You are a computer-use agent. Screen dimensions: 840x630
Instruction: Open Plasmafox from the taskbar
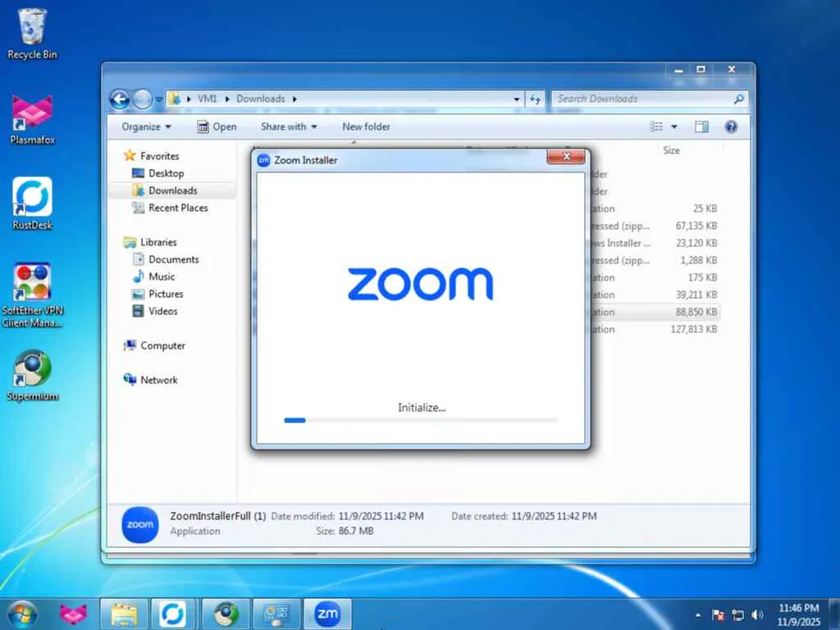pyautogui.click(x=73, y=614)
